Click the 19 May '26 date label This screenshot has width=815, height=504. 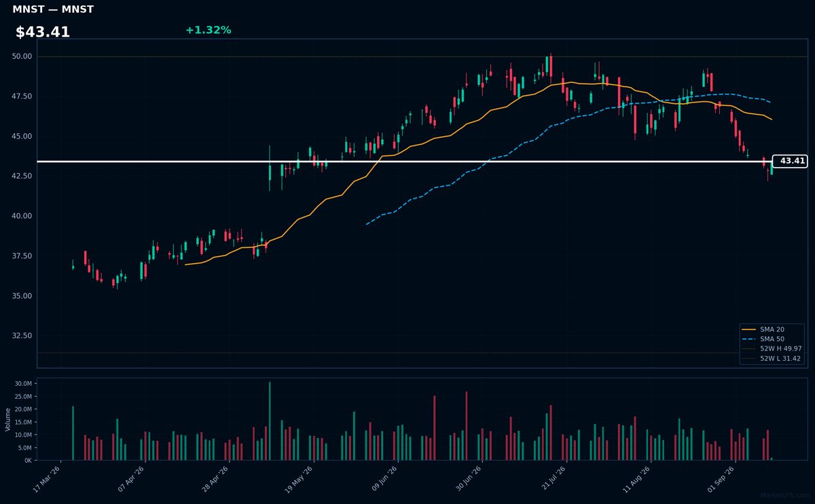click(x=299, y=479)
